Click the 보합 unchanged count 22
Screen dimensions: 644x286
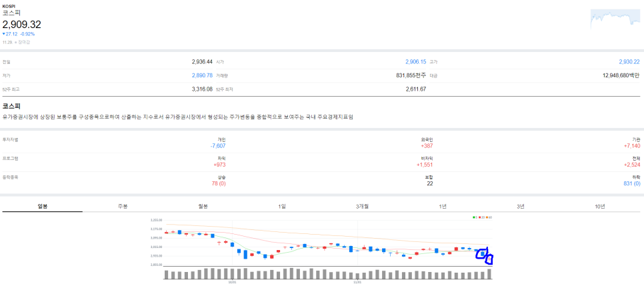click(x=430, y=184)
